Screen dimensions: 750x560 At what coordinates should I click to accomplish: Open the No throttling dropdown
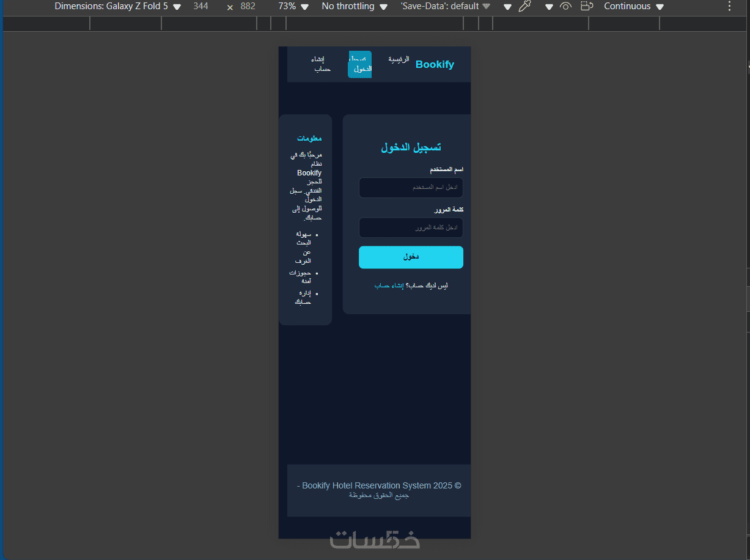[x=355, y=6]
